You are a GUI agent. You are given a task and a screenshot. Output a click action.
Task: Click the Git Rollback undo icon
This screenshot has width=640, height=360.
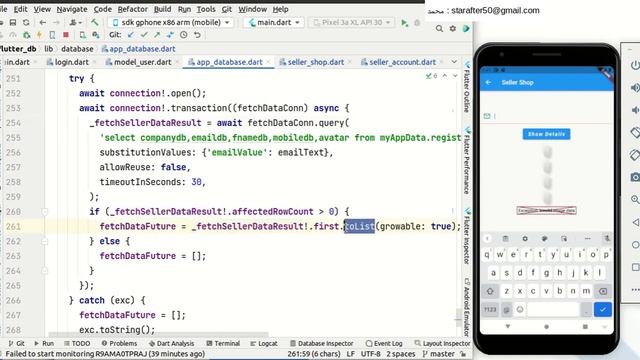point(197,35)
